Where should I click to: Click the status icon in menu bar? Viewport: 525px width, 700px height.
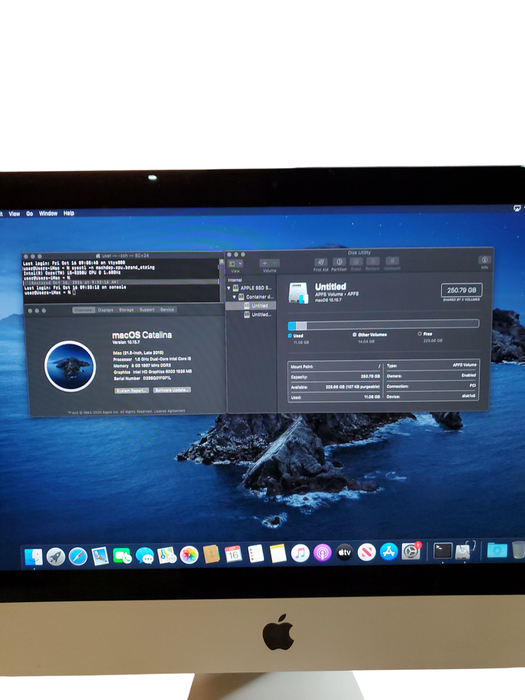click(517, 208)
